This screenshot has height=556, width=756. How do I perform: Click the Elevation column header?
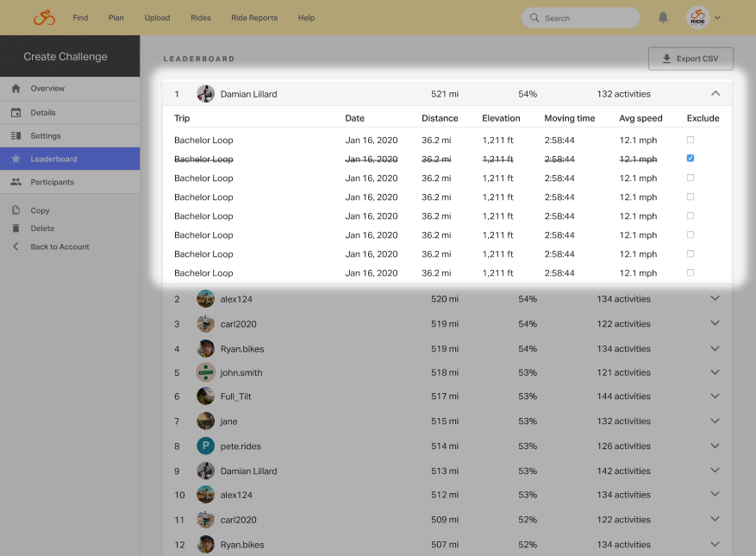click(501, 118)
